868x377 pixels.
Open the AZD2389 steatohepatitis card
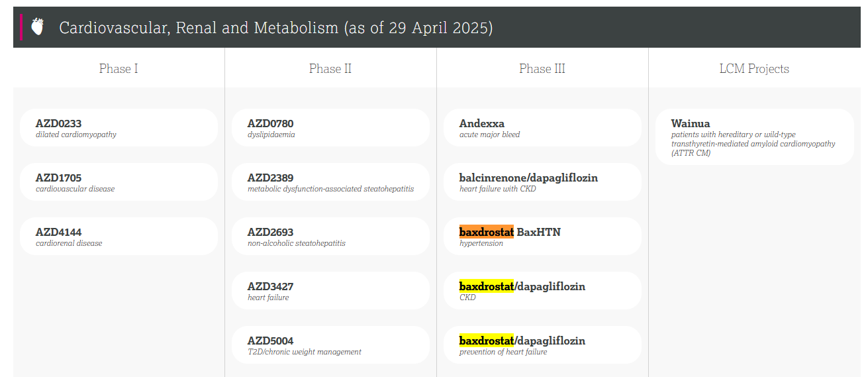(x=330, y=182)
